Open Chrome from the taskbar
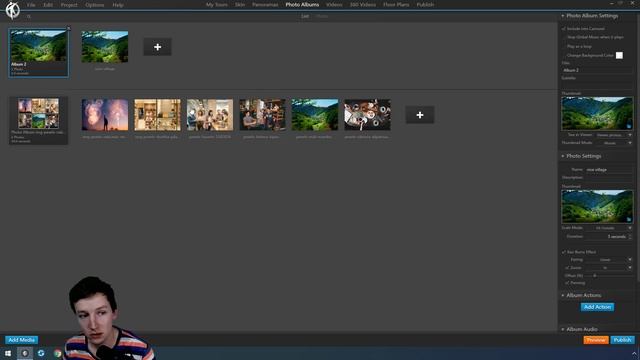Viewport: 640px width, 360px height. (57, 353)
